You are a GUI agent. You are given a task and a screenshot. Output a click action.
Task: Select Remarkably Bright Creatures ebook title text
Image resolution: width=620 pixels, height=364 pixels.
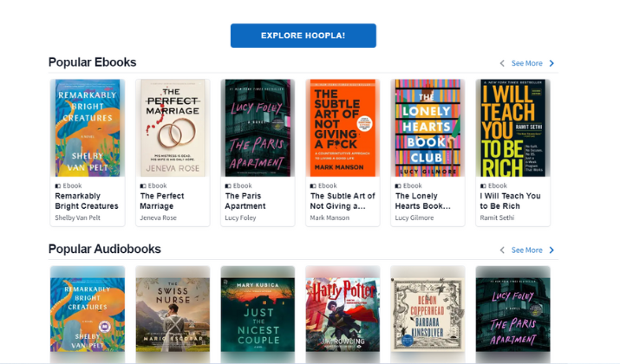pyautogui.click(x=87, y=201)
